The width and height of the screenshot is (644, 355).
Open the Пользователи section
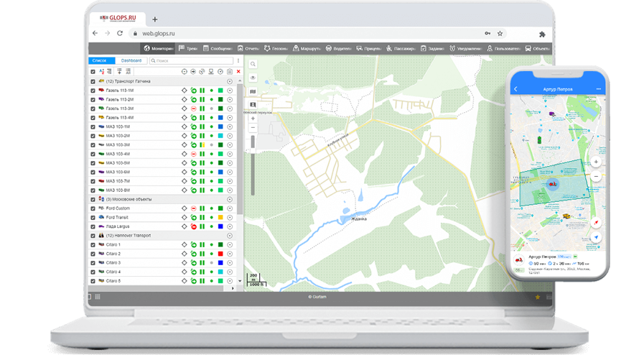pos(503,48)
